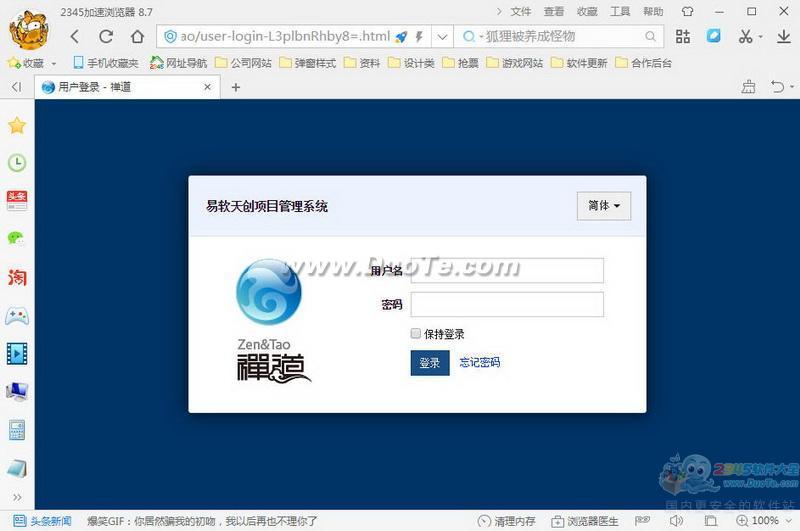
Task: Click the 用户名 input field
Action: (507, 271)
